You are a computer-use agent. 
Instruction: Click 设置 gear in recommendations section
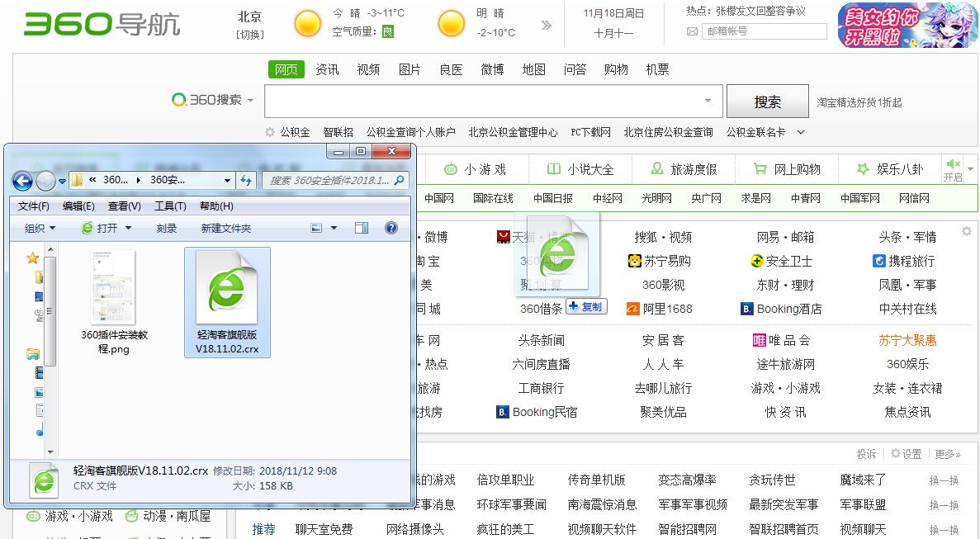(907, 454)
